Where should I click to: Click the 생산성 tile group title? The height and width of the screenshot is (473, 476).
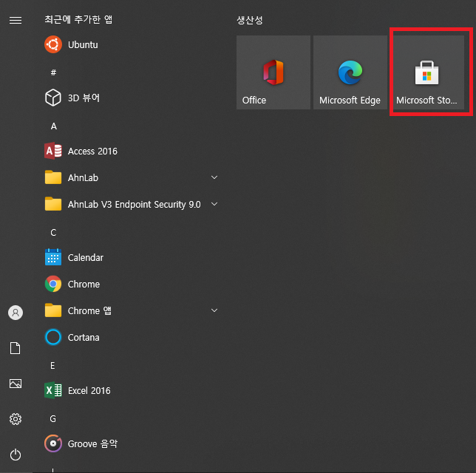[250, 20]
